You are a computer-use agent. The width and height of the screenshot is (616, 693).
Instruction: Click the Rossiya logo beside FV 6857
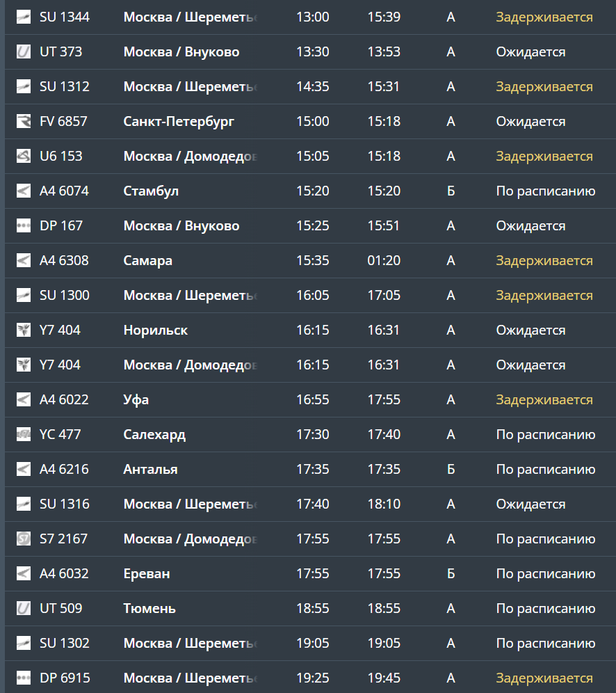coord(24,122)
